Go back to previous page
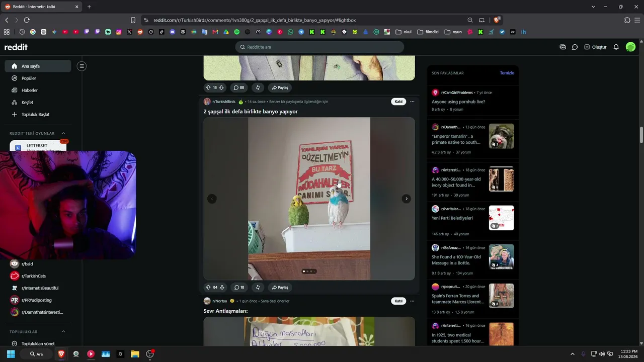Image resolution: width=644 pixels, height=362 pixels. point(7,20)
